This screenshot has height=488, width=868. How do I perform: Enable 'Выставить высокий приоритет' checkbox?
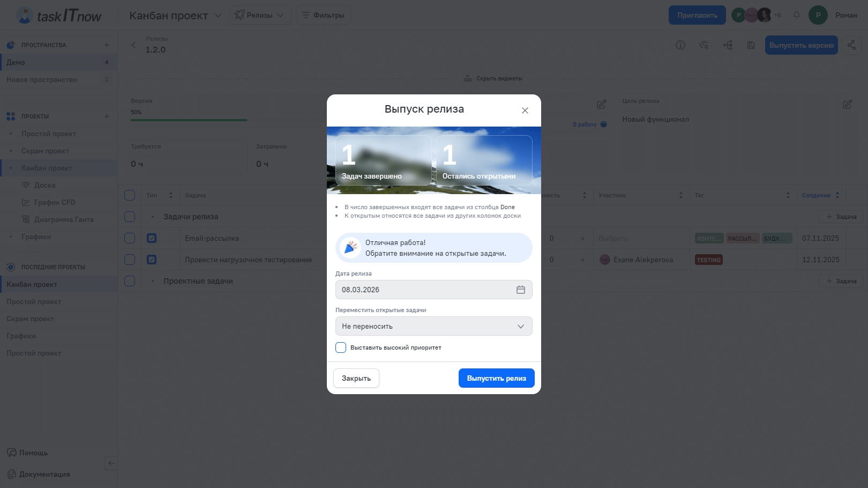[341, 347]
